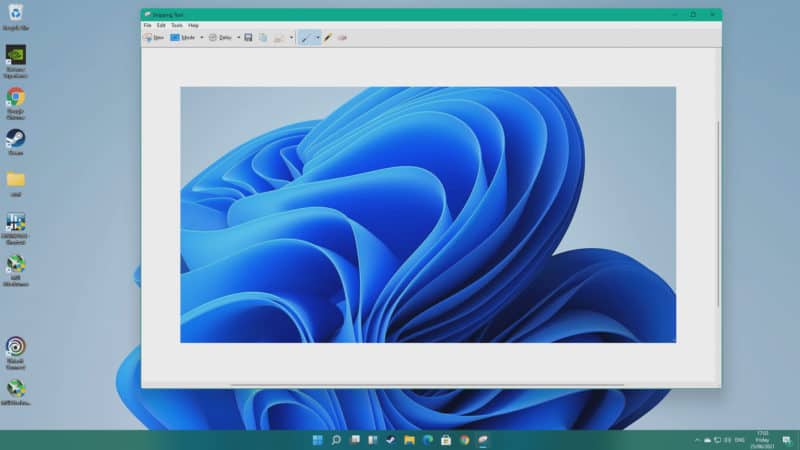
Task: Select the bar-chart app desktop icon
Action: tap(16, 229)
